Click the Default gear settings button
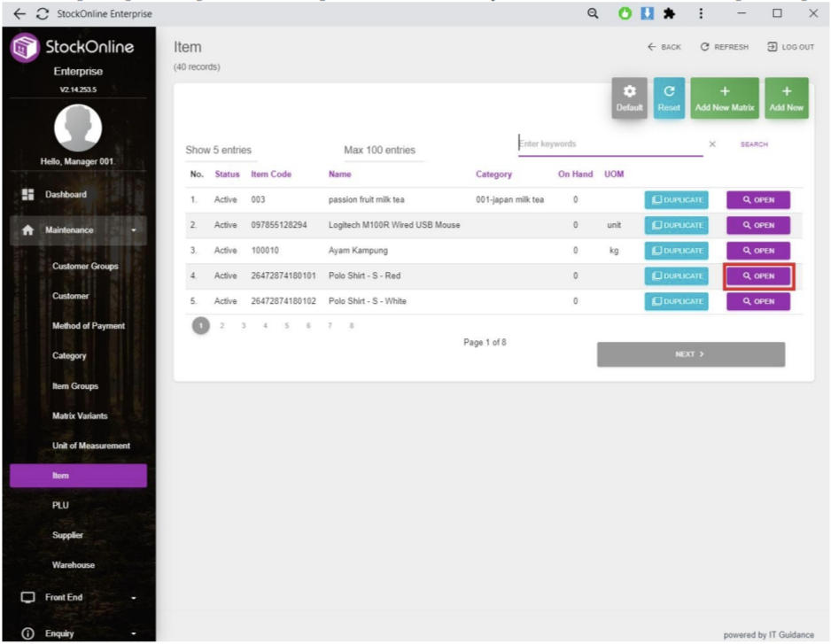This screenshot has width=831, height=644. [629, 97]
